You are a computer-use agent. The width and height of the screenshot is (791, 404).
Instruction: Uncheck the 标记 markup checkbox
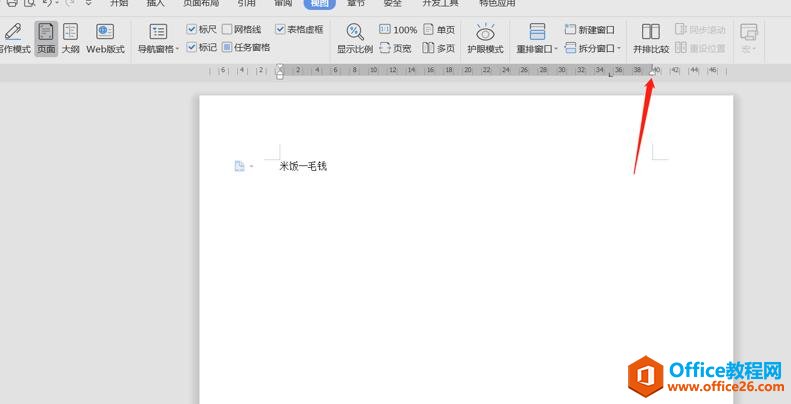click(193, 47)
